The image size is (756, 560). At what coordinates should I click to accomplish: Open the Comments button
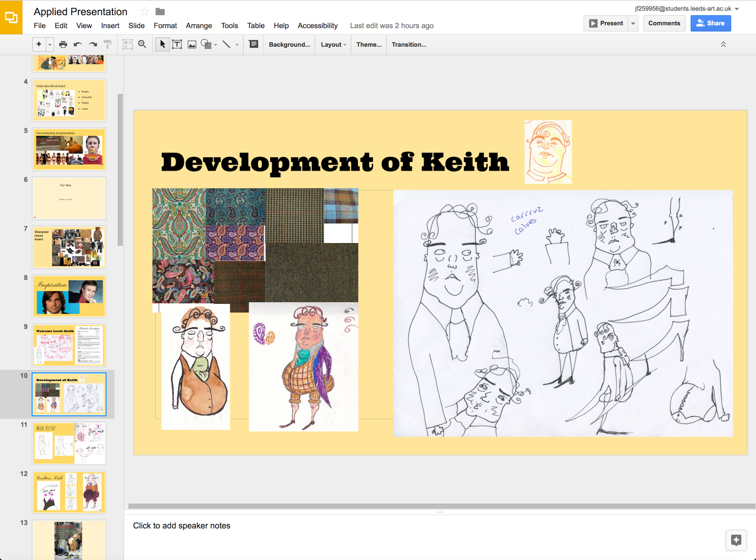664,23
